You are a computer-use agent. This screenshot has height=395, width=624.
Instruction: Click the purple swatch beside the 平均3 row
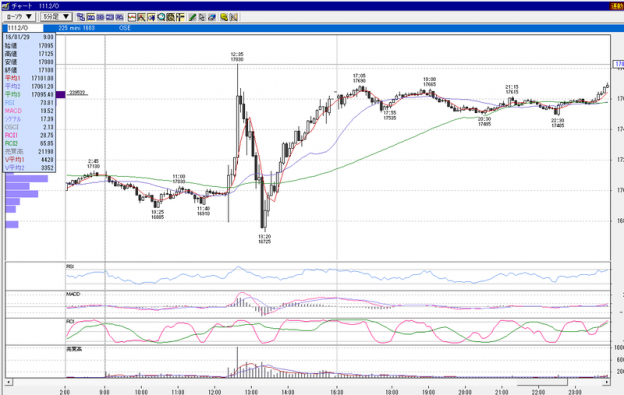point(60,94)
